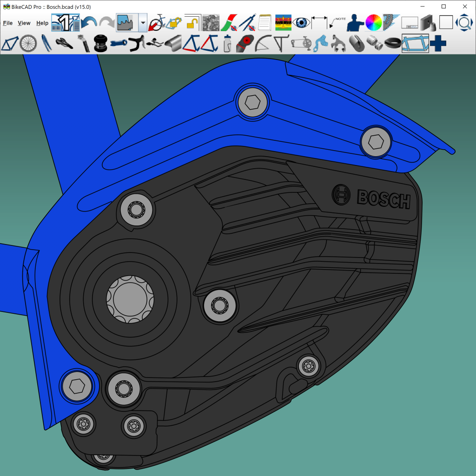
Task: Click the chainring gear icon
Action: [x=391, y=23]
